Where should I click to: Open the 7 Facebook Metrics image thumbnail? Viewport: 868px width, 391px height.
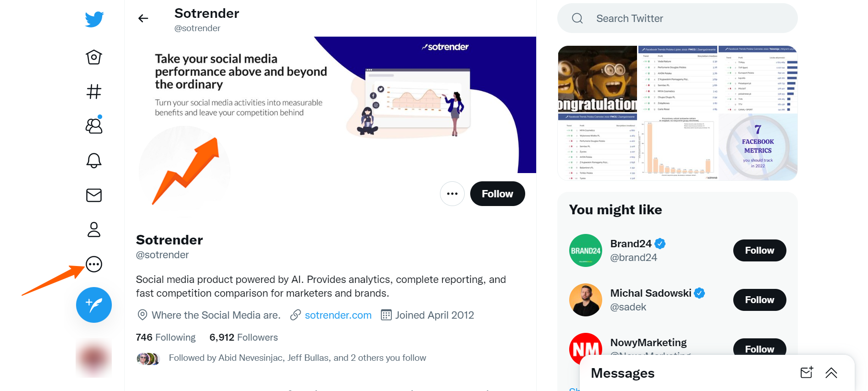(758, 147)
